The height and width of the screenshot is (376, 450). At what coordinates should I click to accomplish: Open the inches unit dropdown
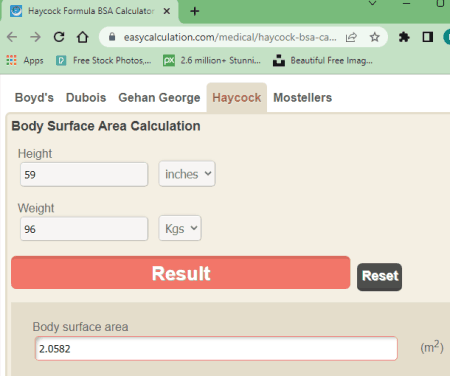tap(187, 174)
